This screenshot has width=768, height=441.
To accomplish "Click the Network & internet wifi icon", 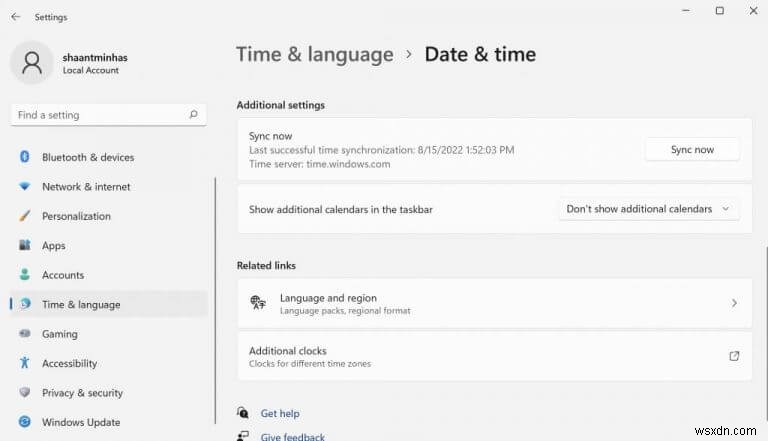I will tap(25, 187).
